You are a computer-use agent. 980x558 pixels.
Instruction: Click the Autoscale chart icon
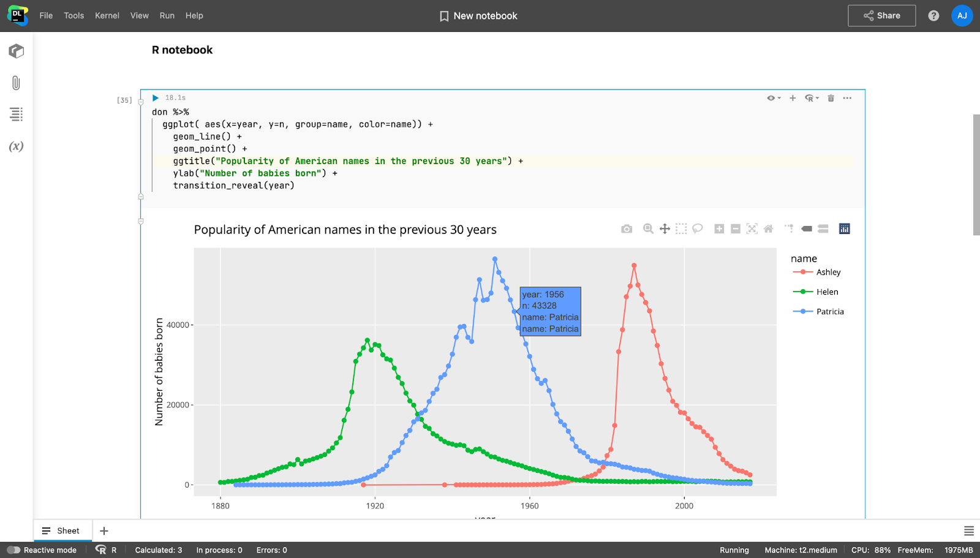pyautogui.click(x=752, y=229)
